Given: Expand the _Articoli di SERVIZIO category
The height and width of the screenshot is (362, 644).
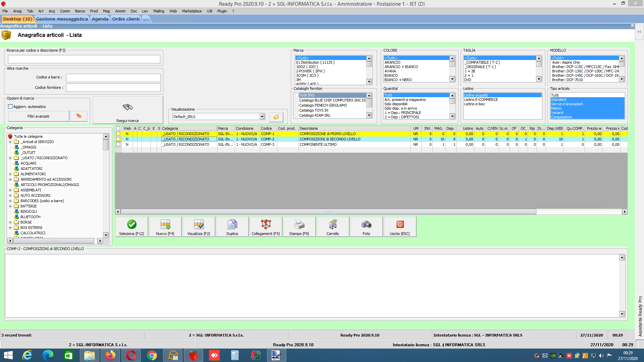Looking at the screenshot, I should 10,142.
